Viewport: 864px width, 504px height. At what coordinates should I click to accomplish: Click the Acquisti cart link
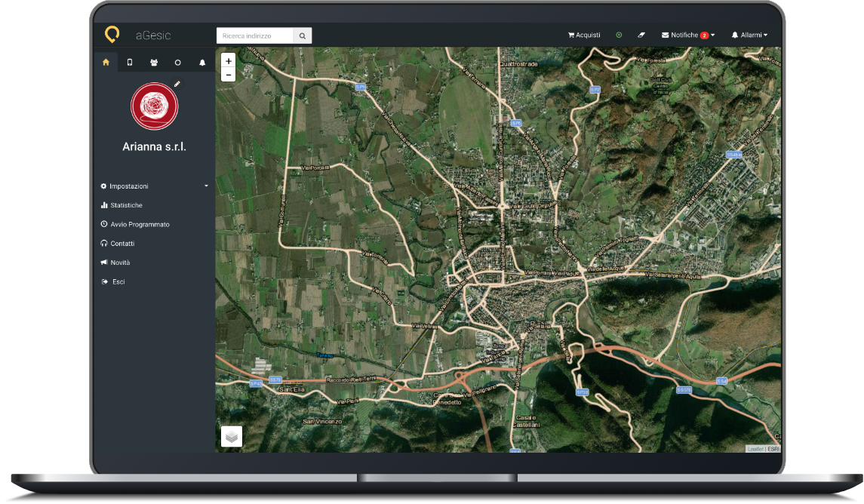tap(584, 35)
